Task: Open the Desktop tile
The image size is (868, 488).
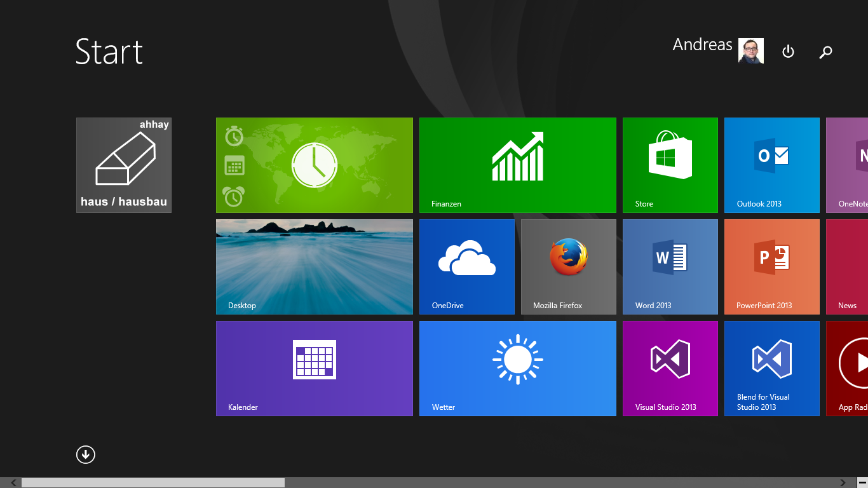Action: [315, 267]
